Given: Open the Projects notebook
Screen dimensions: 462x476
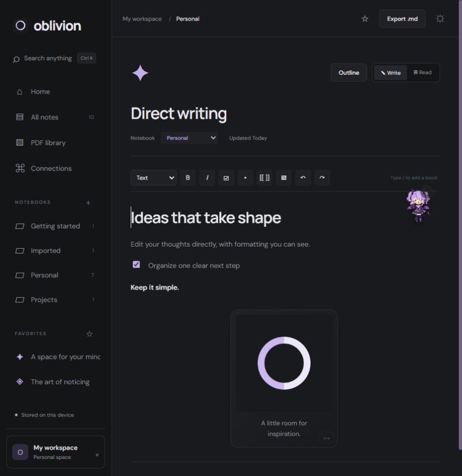Looking at the screenshot, I should (55, 300).
